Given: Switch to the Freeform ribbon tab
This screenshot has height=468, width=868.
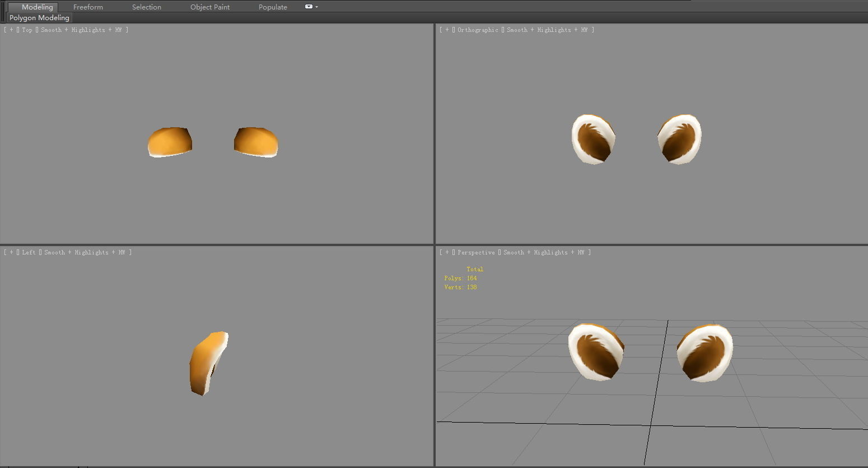Looking at the screenshot, I should click(88, 7).
